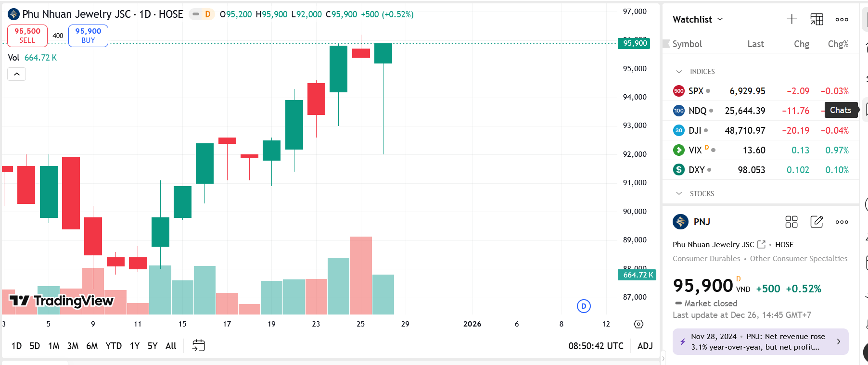The width and height of the screenshot is (868, 365).
Task: Click the 95,900 BUY button
Action: (x=88, y=36)
